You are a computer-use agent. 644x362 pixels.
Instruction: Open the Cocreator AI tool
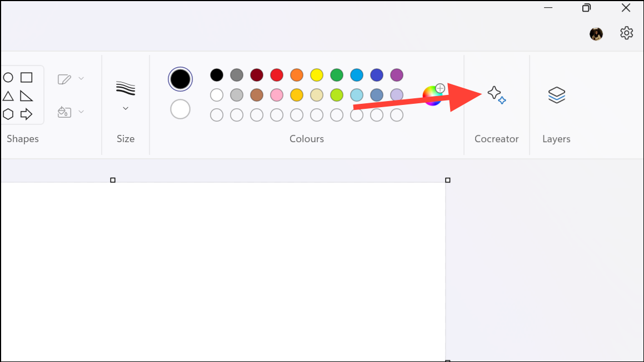(x=496, y=95)
